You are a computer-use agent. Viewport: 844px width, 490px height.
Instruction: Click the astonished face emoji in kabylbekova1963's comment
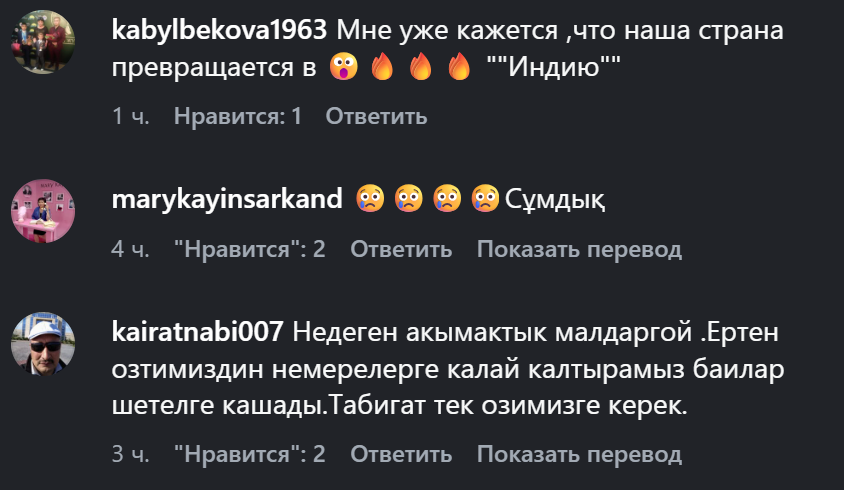point(344,67)
